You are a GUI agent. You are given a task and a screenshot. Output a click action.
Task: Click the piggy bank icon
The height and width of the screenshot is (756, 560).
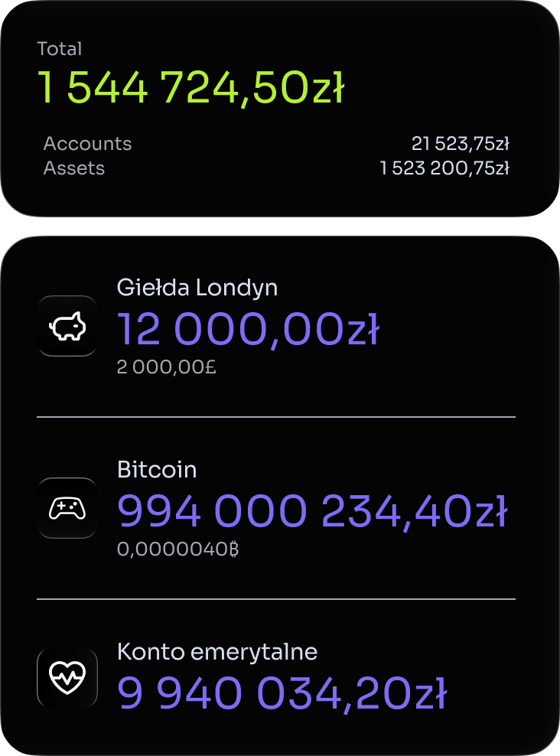pos(67,327)
